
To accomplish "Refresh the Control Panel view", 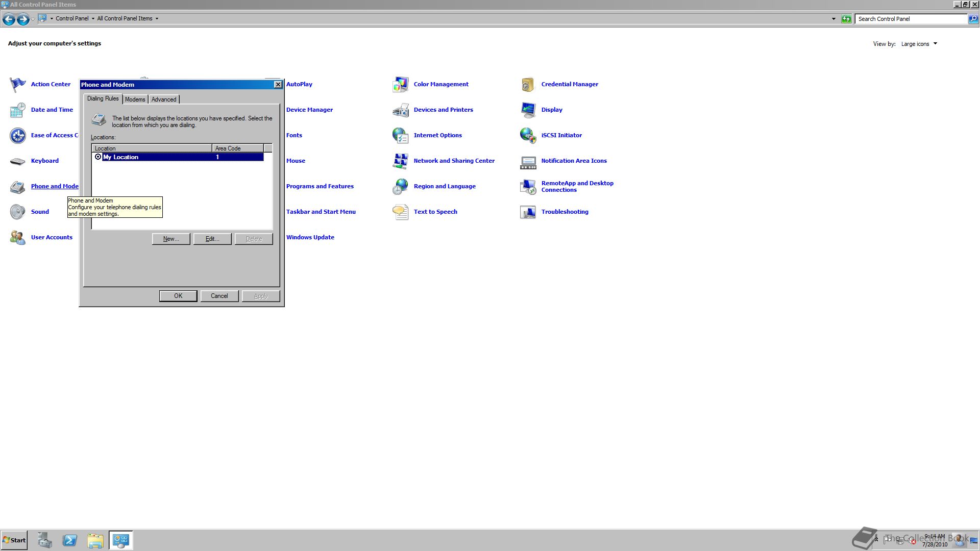I will pos(846,19).
